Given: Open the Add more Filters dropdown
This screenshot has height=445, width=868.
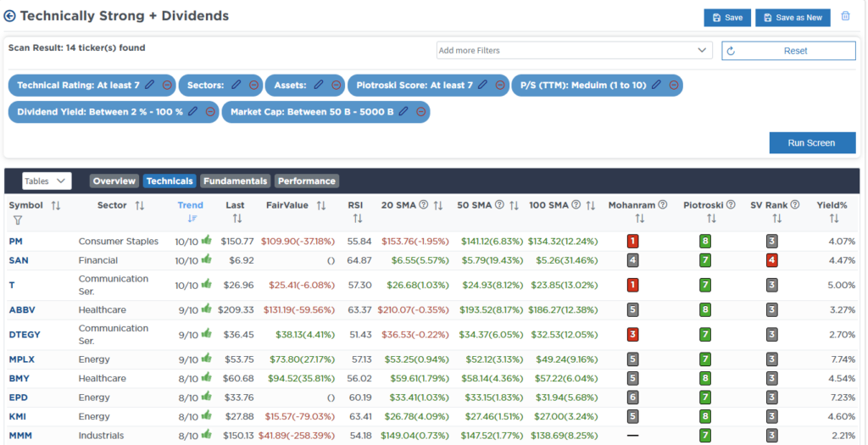Looking at the screenshot, I should point(574,51).
